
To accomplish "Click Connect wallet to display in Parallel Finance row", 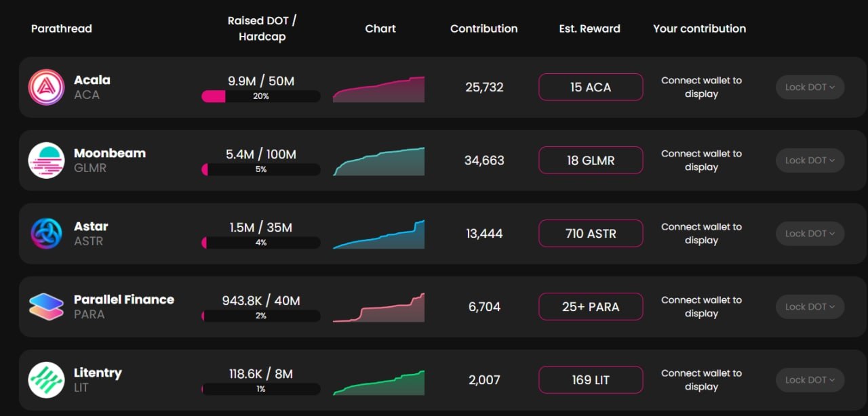I will tap(702, 307).
